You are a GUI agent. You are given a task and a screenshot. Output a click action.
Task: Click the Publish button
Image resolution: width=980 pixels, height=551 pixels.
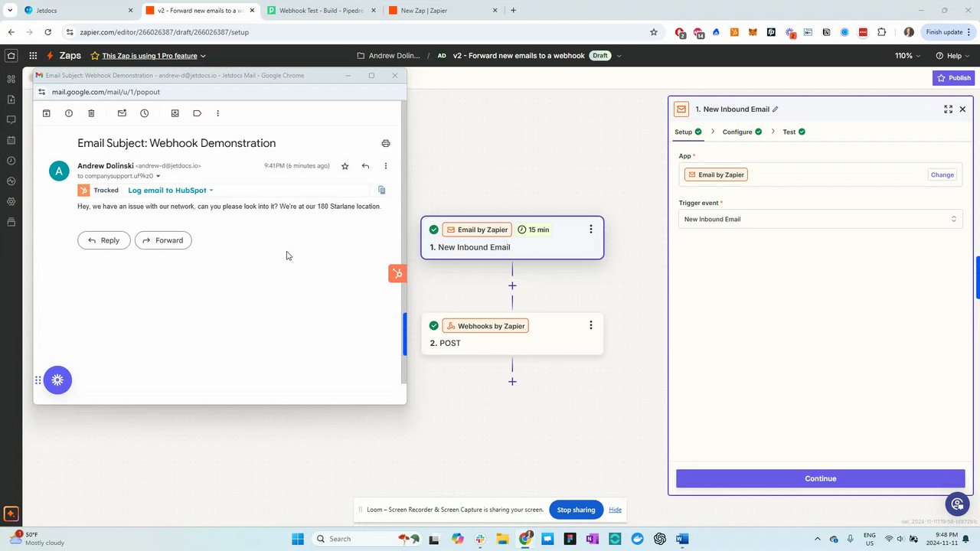click(953, 78)
